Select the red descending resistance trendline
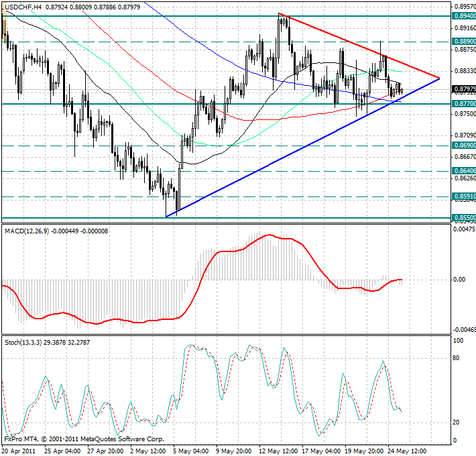476x456 pixels. 362,47
